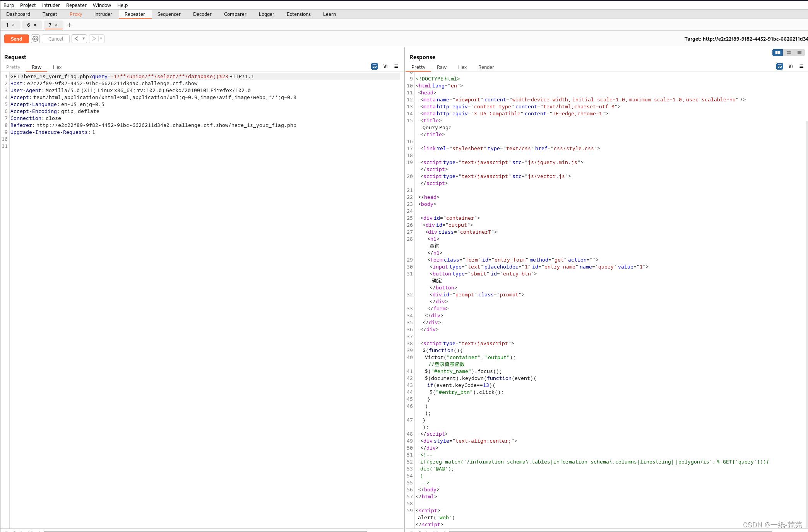The height and width of the screenshot is (532, 808).
Task: Click the preg_match line in response
Action: tap(595, 462)
